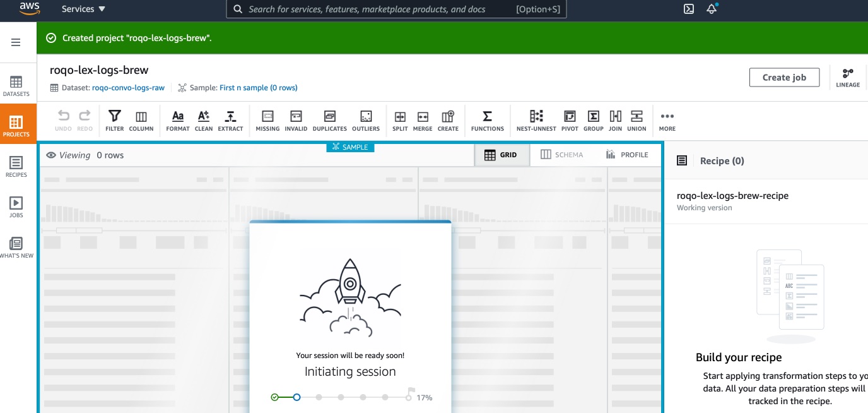868x413 pixels.
Task: Expand the More toolbar options
Action: click(667, 120)
